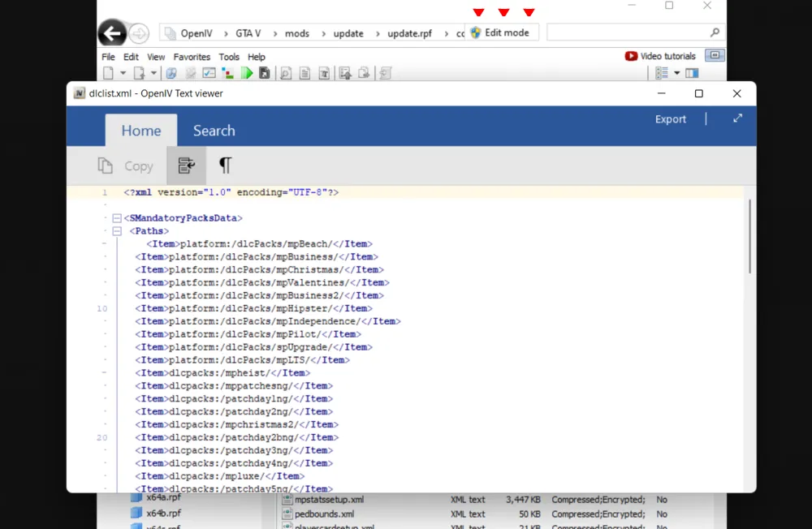Open the Edit menu
The image size is (812, 529).
tap(131, 57)
